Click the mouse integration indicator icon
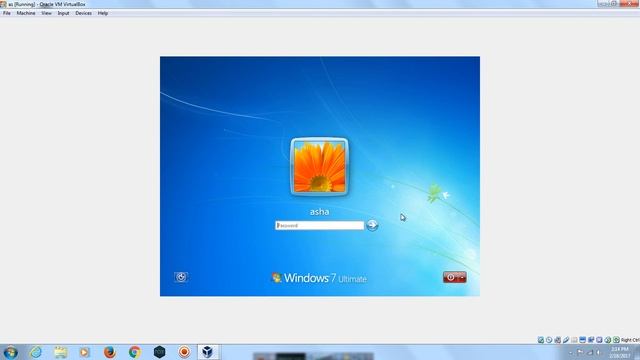 click(608, 340)
